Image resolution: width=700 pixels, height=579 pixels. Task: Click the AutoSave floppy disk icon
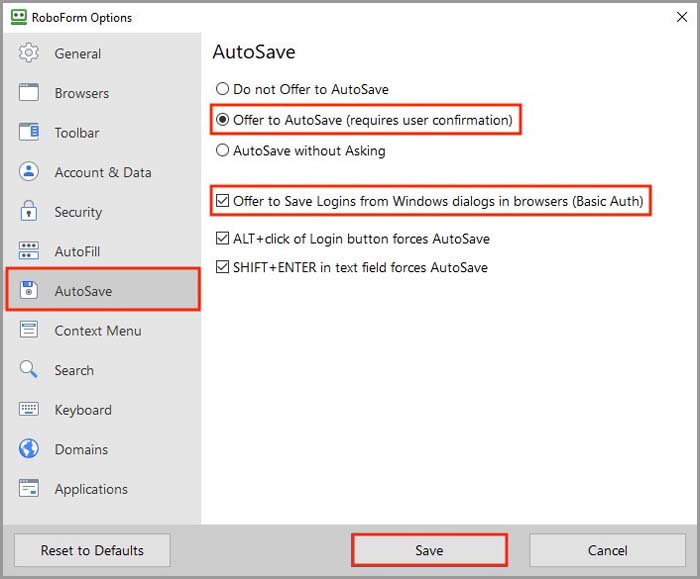click(29, 290)
